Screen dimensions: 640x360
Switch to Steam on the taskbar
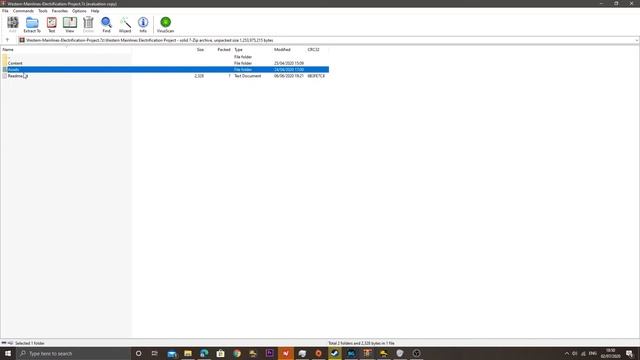tap(335, 353)
